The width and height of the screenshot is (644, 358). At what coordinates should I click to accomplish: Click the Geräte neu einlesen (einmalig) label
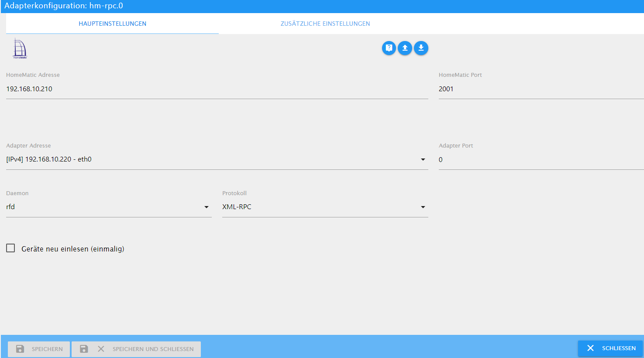[73, 249]
